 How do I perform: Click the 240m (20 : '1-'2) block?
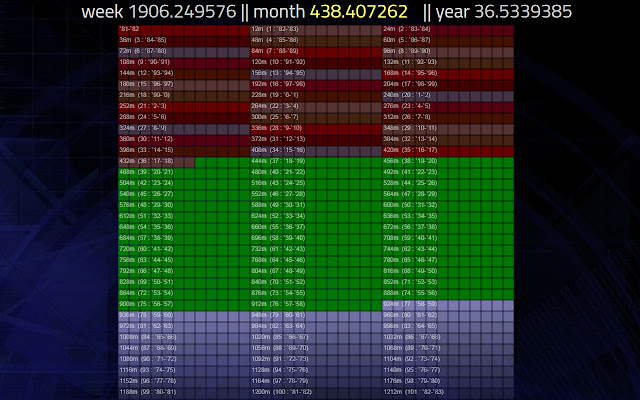(448, 95)
